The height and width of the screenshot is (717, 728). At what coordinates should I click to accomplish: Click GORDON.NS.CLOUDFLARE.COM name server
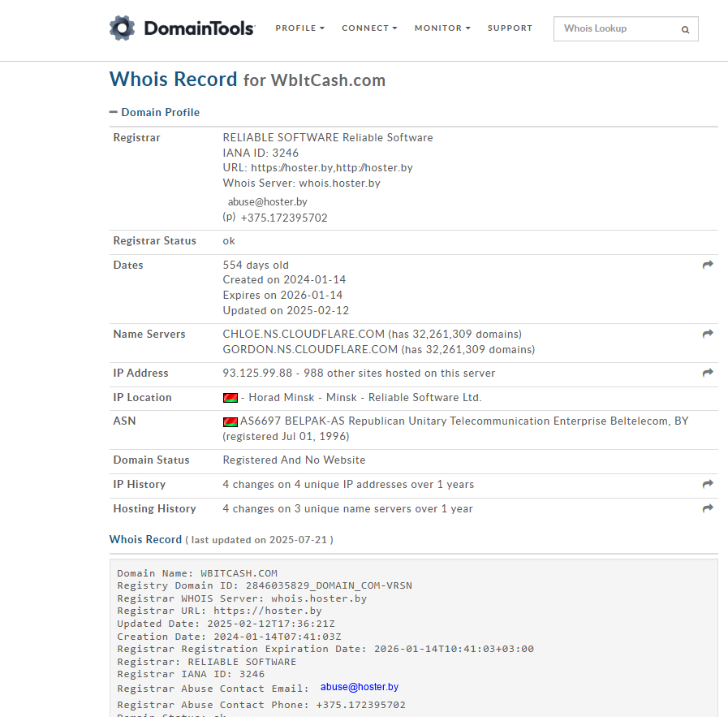(x=310, y=350)
